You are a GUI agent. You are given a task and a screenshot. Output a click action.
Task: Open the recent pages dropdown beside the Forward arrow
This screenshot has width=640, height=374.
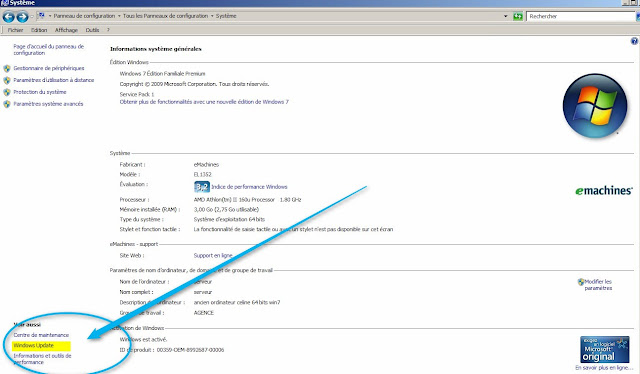(x=32, y=17)
